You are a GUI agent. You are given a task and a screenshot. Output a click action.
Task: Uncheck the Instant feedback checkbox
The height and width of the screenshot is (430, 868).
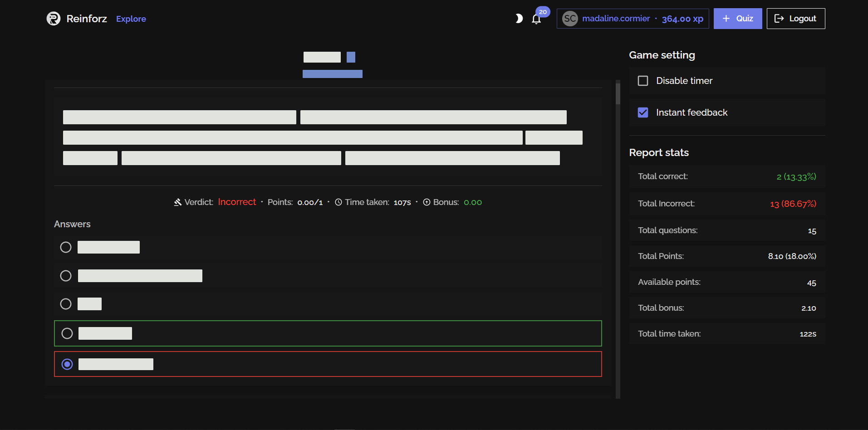point(643,112)
